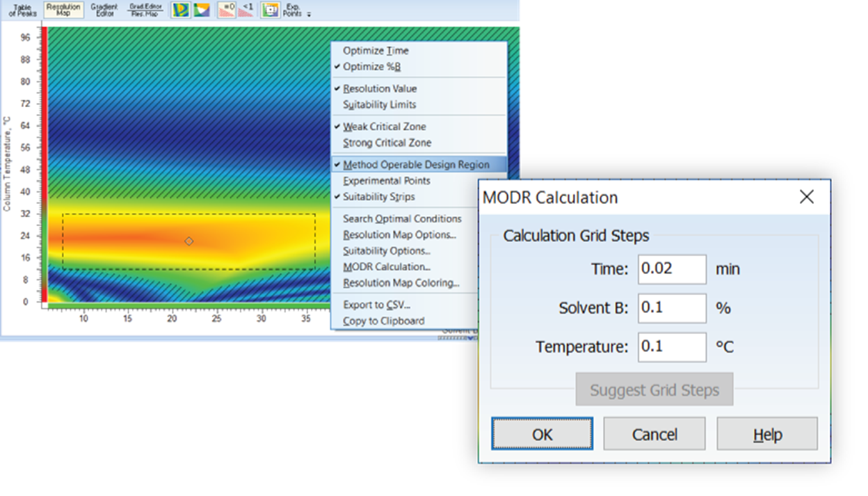The height and width of the screenshot is (496, 868).
Task: Click the Table of Peaks icon
Action: (x=22, y=10)
